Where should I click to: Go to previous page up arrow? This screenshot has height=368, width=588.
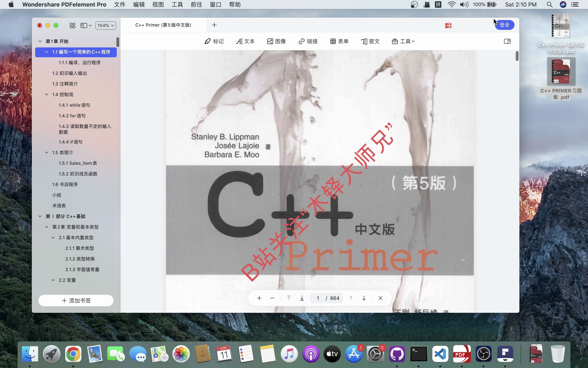[351, 298]
